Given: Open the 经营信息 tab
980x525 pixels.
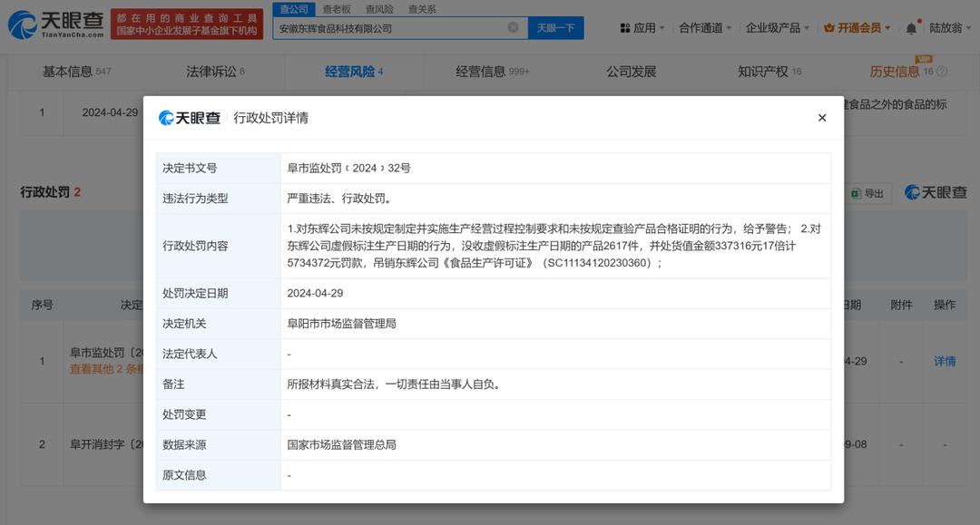Looking at the screenshot, I should [492, 72].
